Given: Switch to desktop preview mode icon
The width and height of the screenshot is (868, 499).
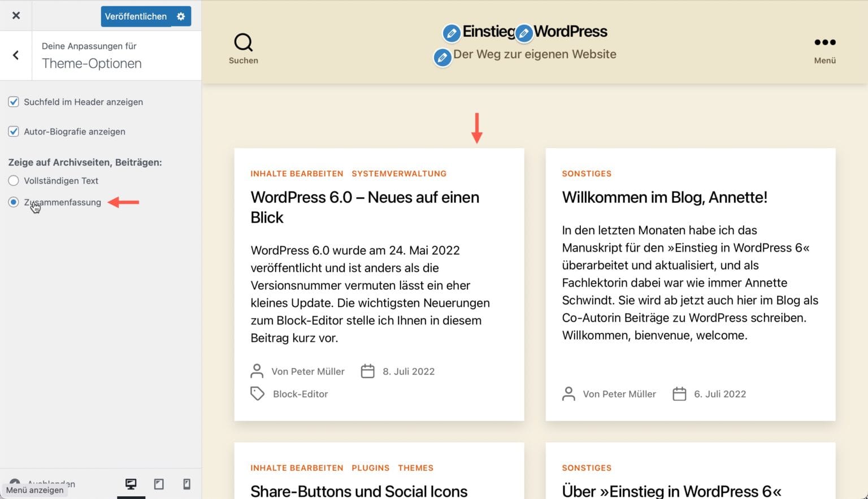Looking at the screenshot, I should pos(131,484).
